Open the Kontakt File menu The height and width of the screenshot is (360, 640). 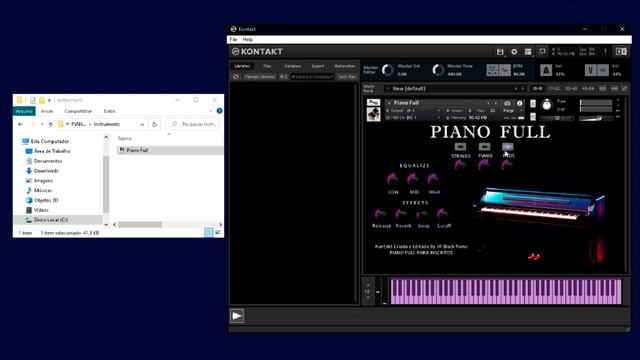[233, 40]
